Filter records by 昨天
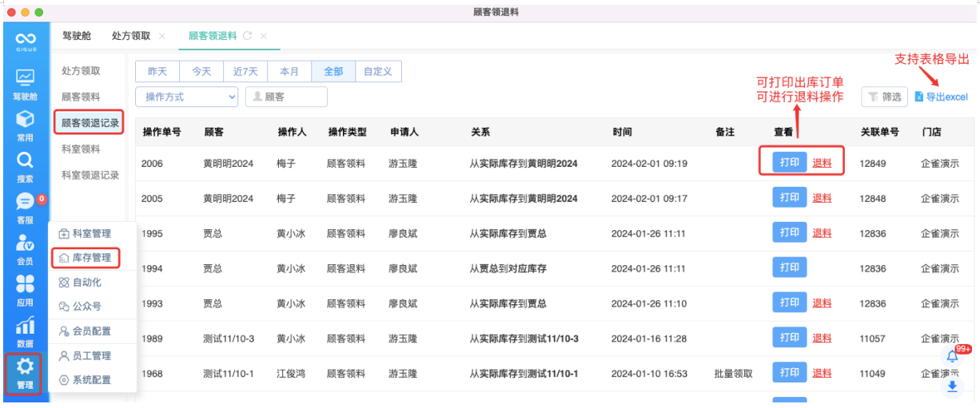Image resolution: width=980 pixels, height=408 pixels. pos(157,71)
